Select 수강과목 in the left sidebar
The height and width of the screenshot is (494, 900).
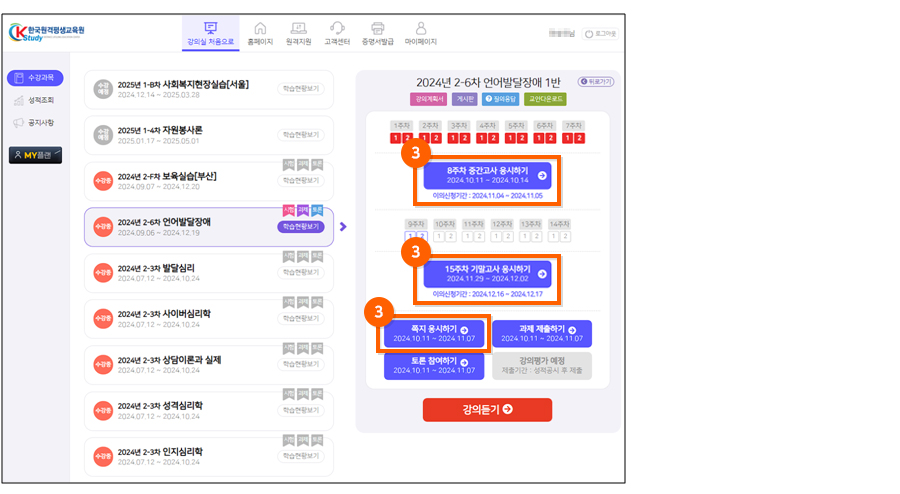35,77
